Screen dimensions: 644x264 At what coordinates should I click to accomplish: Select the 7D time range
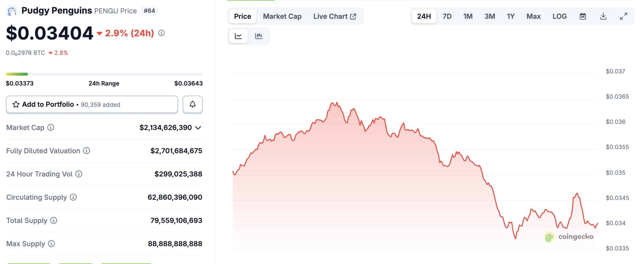447,16
